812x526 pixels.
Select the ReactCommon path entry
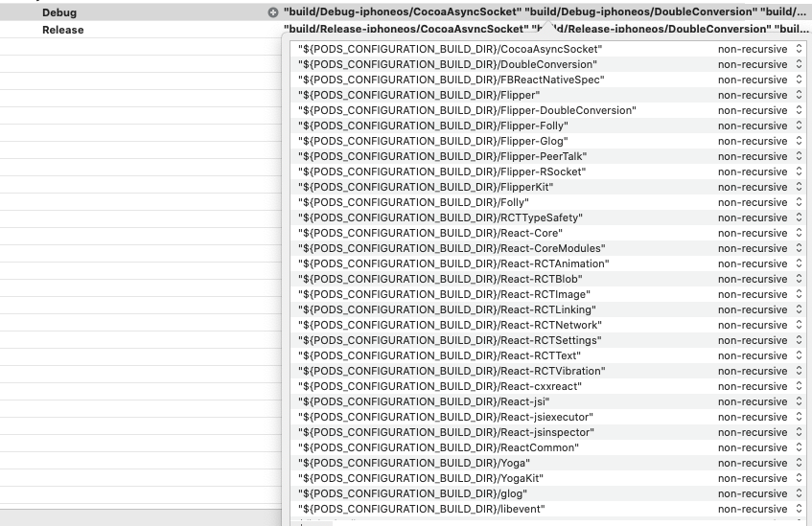(439, 447)
